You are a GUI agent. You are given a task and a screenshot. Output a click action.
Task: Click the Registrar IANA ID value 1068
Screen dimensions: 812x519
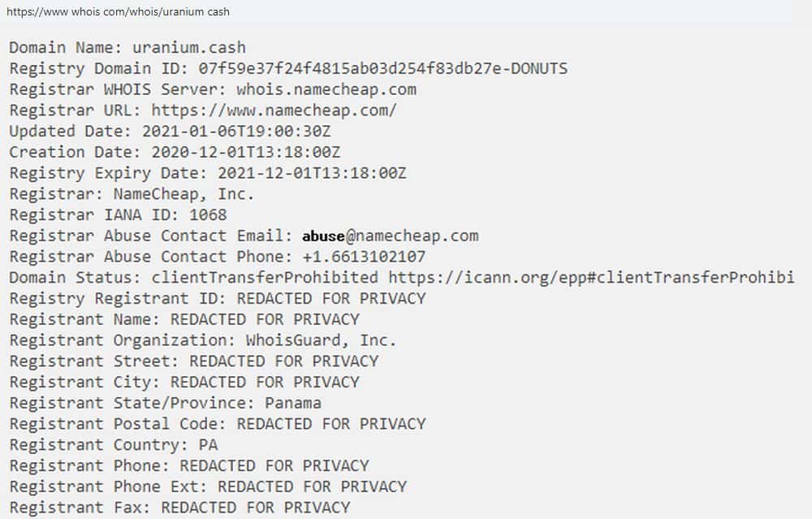[x=208, y=215]
